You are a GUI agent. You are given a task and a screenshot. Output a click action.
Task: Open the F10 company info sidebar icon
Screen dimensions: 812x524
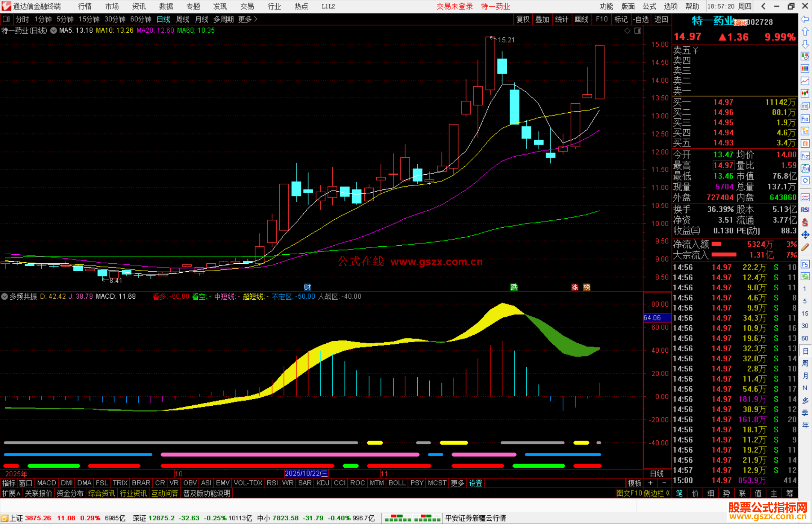point(805,119)
